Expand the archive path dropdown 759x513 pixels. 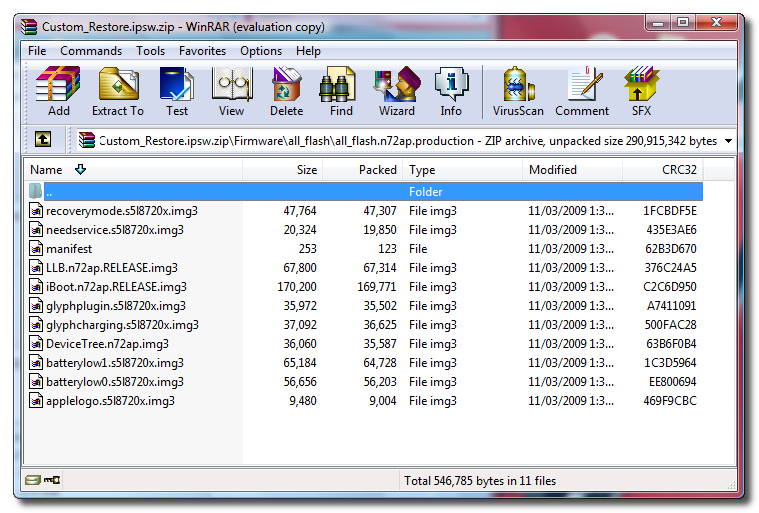point(728,141)
